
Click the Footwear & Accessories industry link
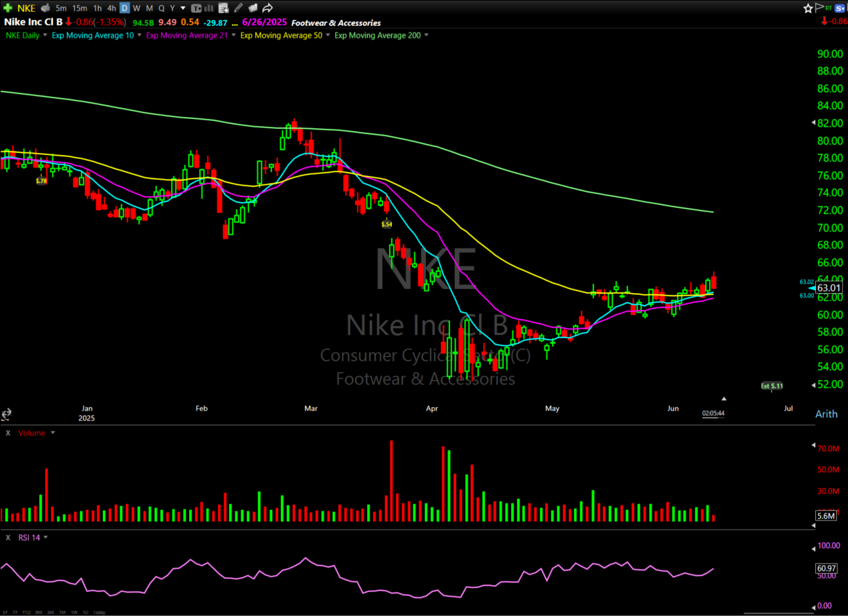[336, 22]
